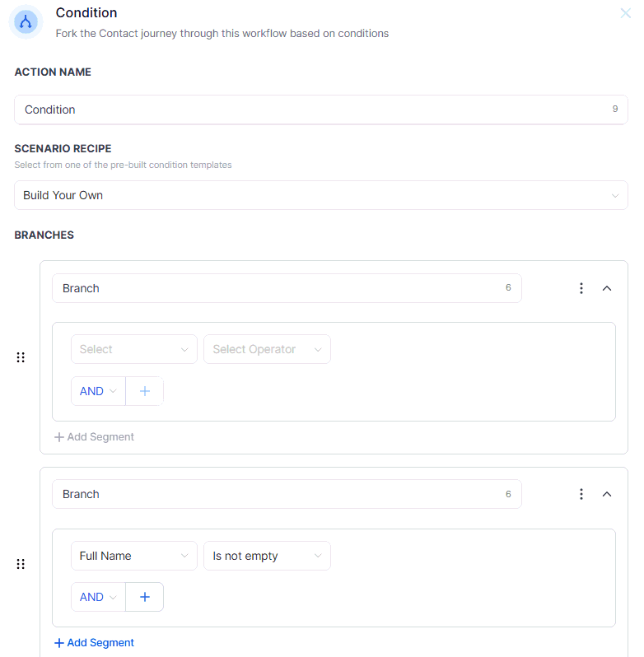This screenshot has width=644, height=657.
Task: Toggle the second branch AND logic selector
Action: [98, 597]
